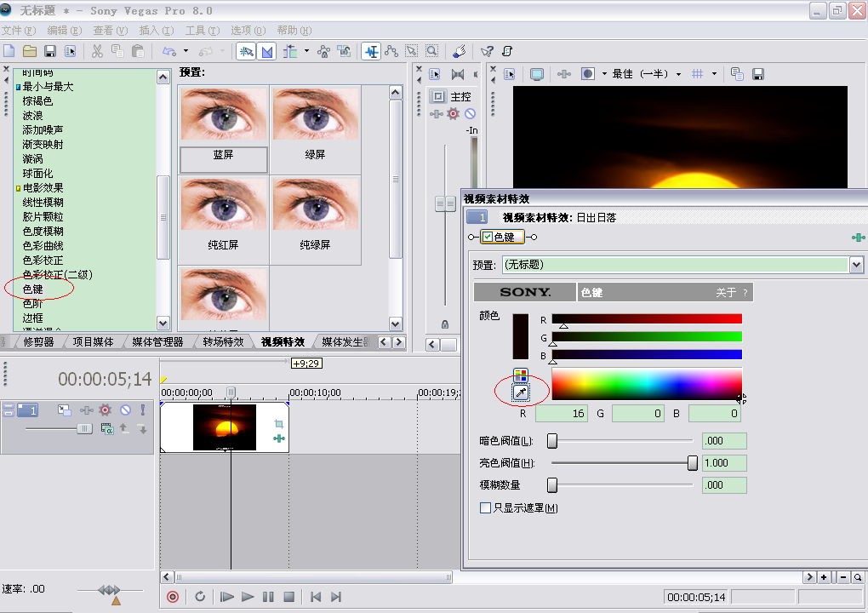Open the 选项 menu
The width and height of the screenshot is (868, 613).
coord(248,31)
